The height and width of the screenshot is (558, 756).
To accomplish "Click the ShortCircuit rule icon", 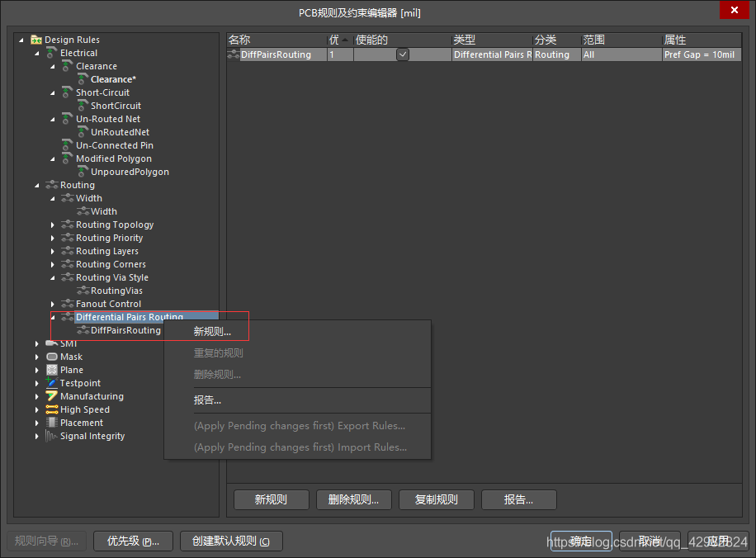I will [x=83, y=105].
